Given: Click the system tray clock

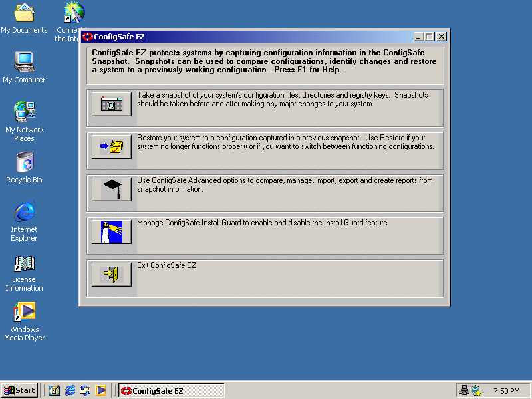Looking at the screenshot, I should tap(507, 391).
